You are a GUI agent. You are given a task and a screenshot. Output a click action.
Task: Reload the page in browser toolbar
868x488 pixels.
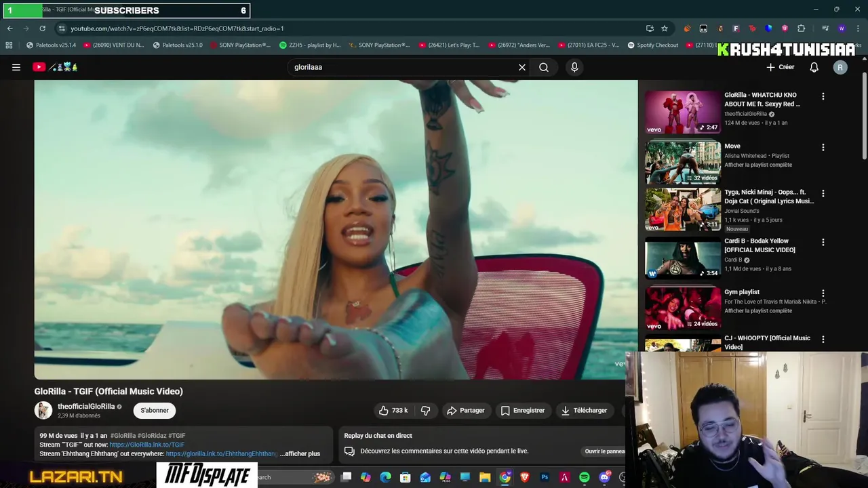click(x=42, y=28)
